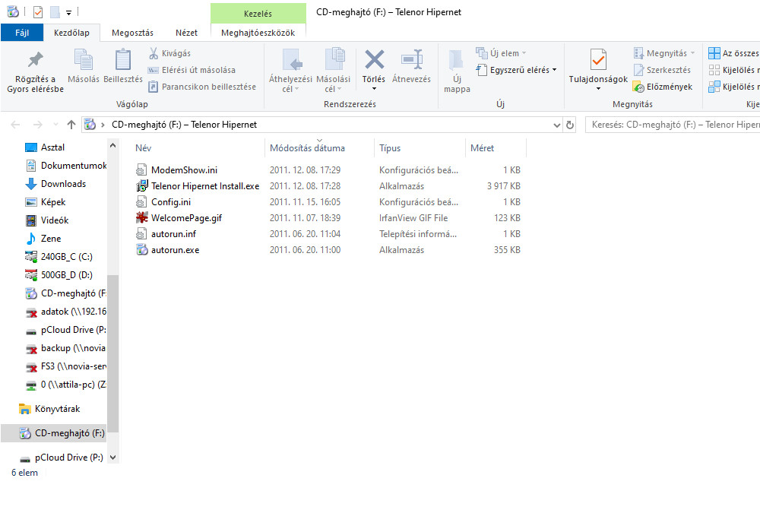The width and height of the screenshot is (760, 532).
Task: Click the Szerkesztés ribbon button
Action: (x=662, y=70)
